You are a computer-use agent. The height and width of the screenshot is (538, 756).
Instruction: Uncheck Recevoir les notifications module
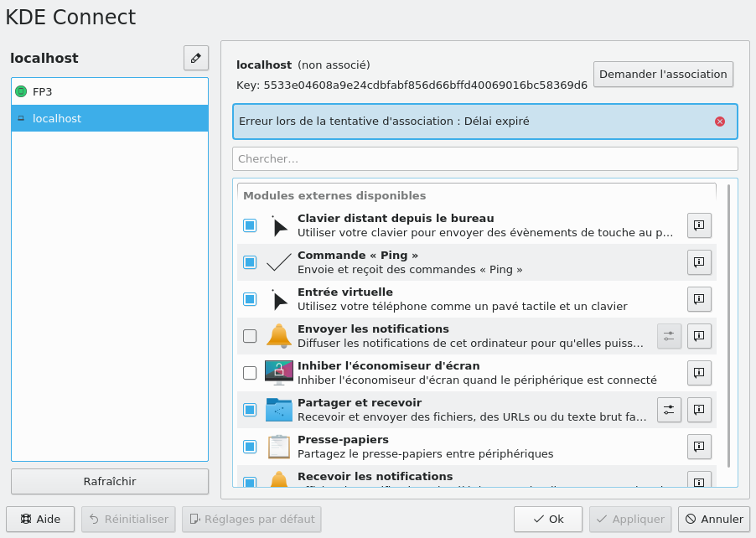(x=250, y=482)
